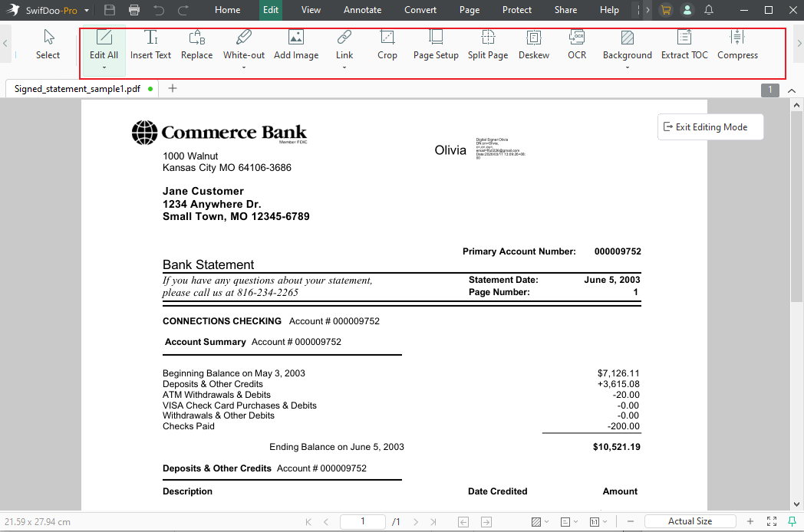804x532 pixels.
Task: Click the Add Image tool
Action: pyautogui.click(x=296, y=44)
